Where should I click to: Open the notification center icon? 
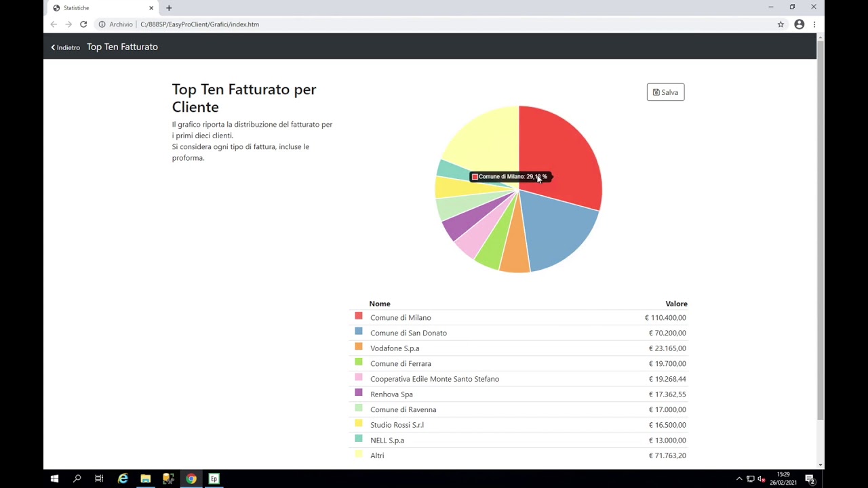coord(810,479)
